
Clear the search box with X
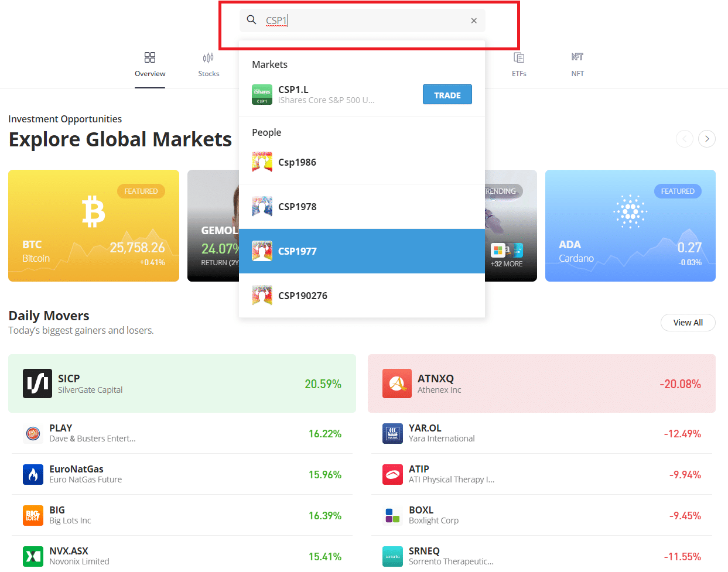[474, 20]
